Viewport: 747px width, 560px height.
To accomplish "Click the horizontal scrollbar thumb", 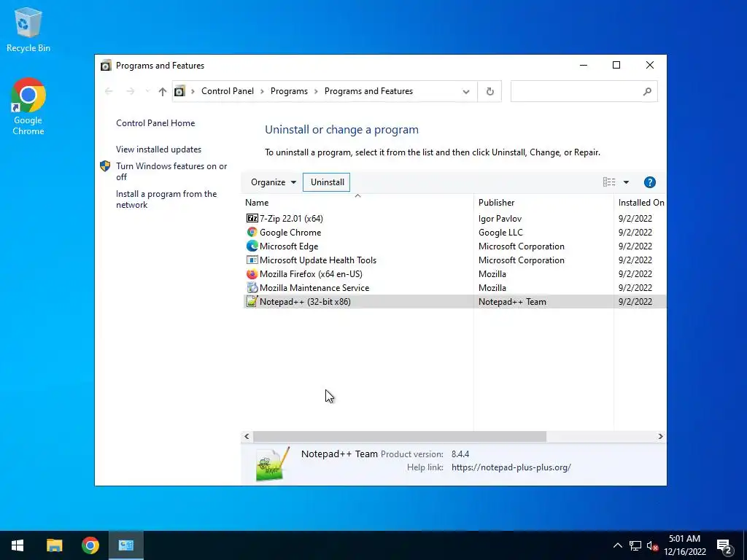I will pyautogui.click(x=400, y=436).
